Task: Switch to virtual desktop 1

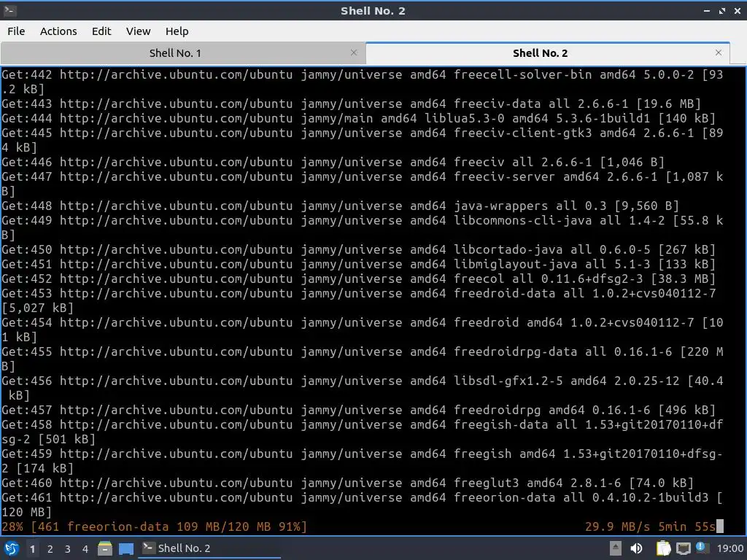Action: (x=32, y=549)
